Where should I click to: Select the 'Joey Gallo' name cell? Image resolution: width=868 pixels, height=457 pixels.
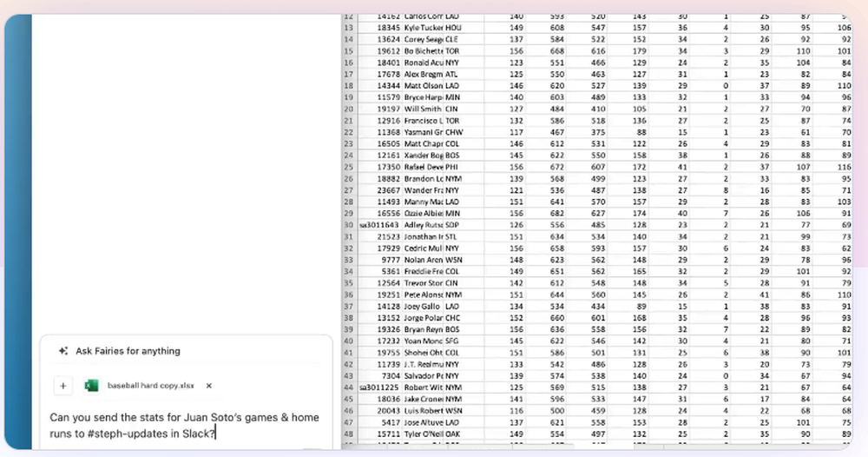[x=424, y=307]
